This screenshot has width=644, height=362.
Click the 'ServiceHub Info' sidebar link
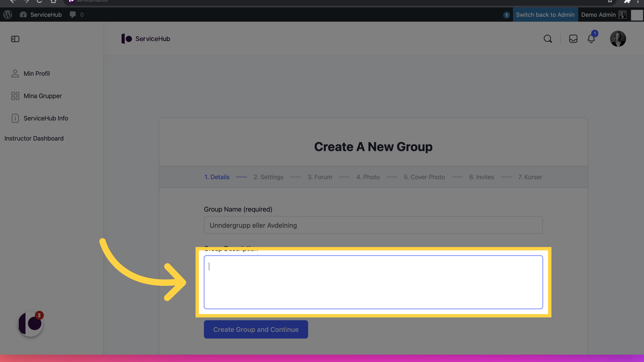[46, 118]
